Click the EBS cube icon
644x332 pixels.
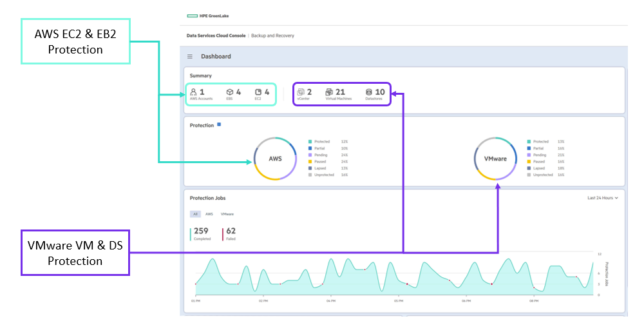[230, 92]
